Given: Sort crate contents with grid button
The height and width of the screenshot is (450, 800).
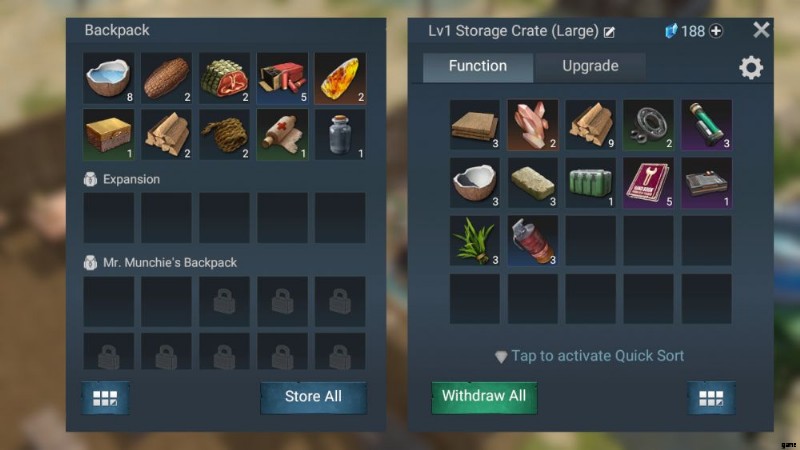Looking at the screenshot, I should tap(711, 398).
